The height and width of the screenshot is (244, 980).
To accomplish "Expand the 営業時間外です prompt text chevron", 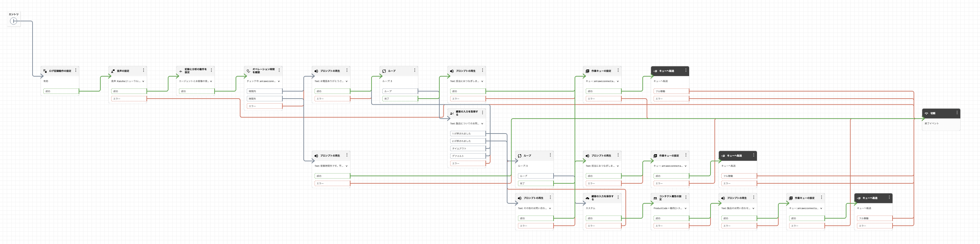I will pos(346,166).
